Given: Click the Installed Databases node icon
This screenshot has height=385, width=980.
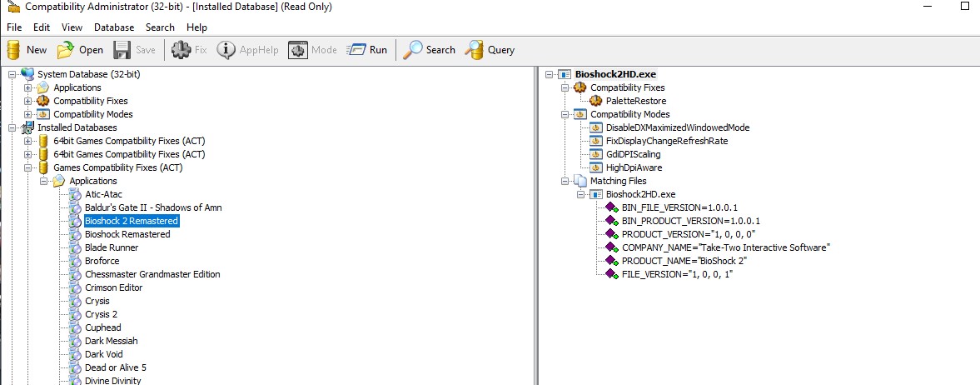Looking at the screenshot, I should click(29, 127).
